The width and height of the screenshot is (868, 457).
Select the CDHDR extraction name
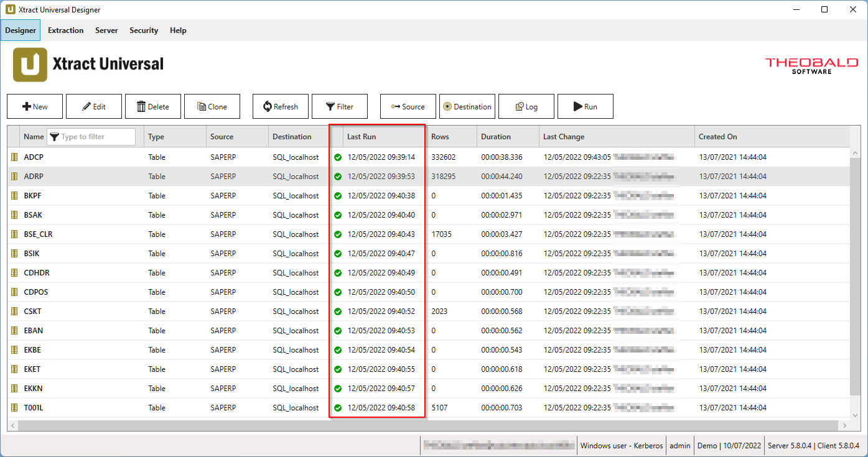pos(36,273)
